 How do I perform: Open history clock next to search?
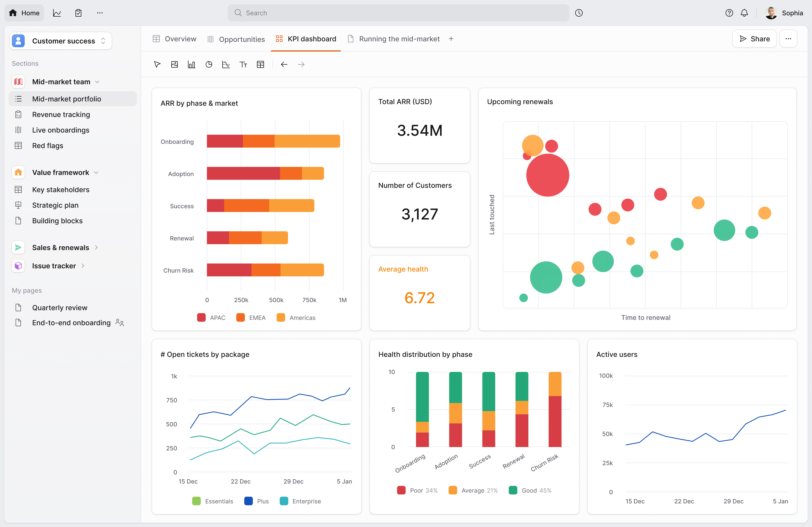click(x=579, y=13)
